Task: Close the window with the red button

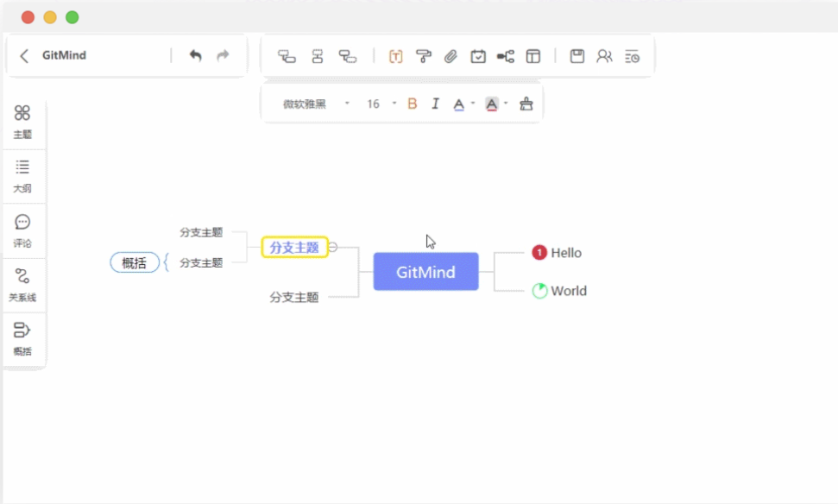Action: click(x=28, y=17)
